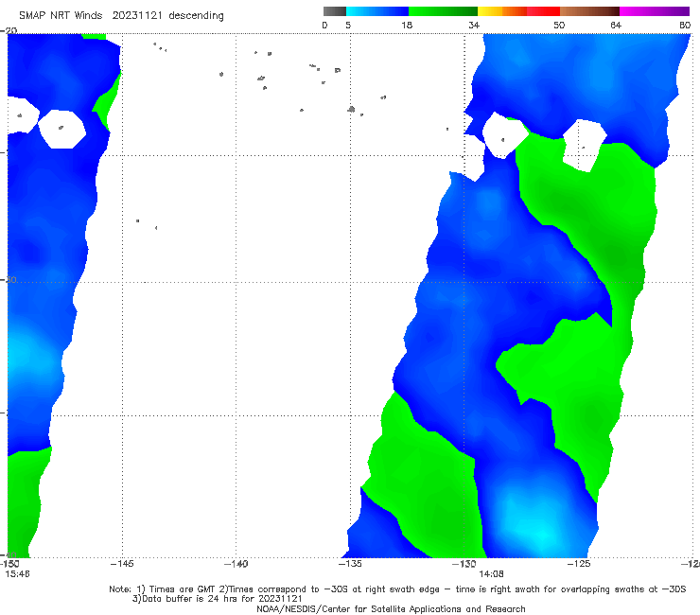Click the note 'Data buffer is 24 hrs'

191,599
